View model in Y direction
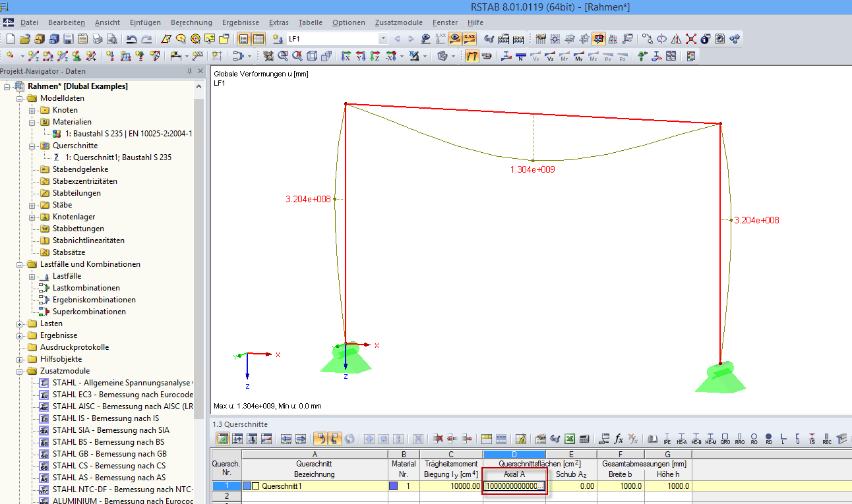 tap(361, 57)
